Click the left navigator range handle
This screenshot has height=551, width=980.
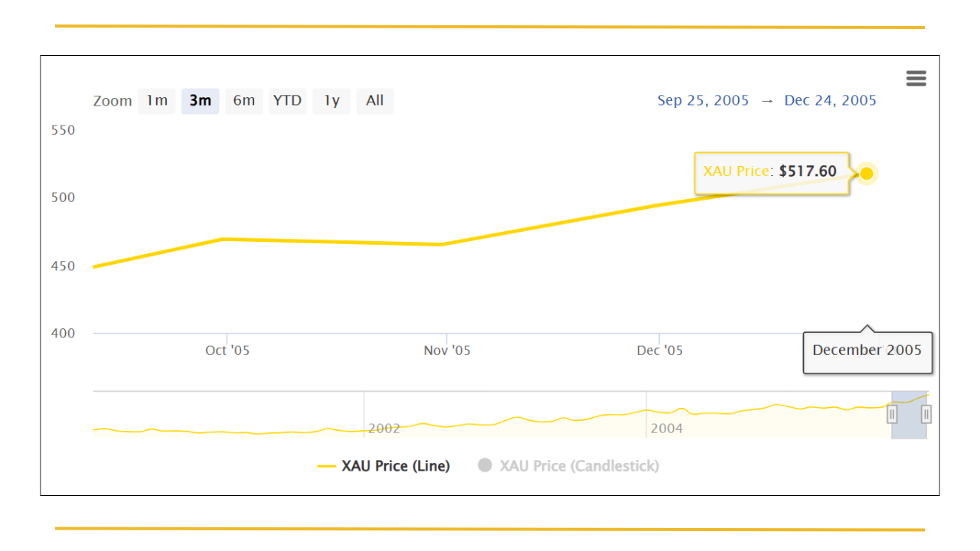(x=892, y=415)
